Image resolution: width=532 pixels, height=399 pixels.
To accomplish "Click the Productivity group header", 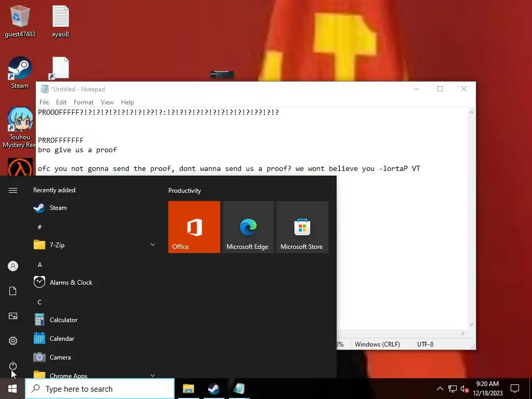I will (x=184, y=191).
